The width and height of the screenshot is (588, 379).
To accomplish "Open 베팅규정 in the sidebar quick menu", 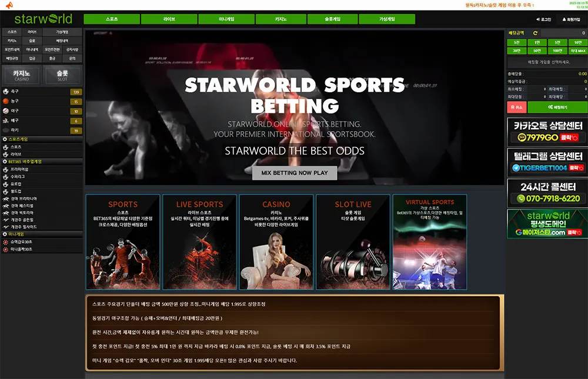I will click(x=12, y=59).
